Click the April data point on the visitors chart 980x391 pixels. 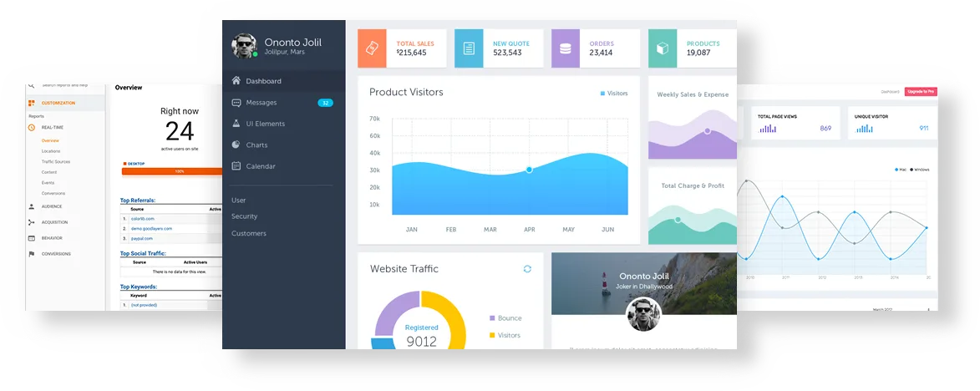(x=529, y=170)
